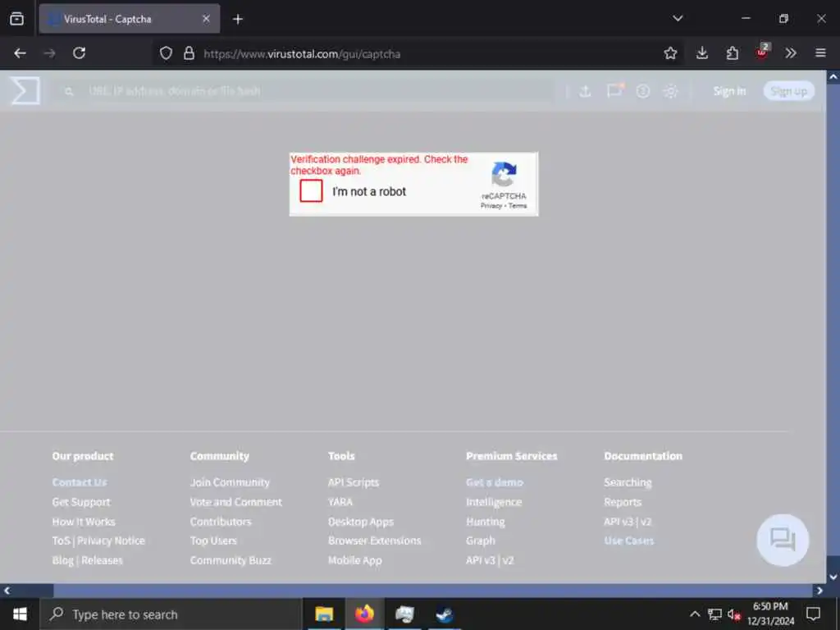Screen dimensions: 840x630
Task: Open Contact Us footer link
Action: [80, 482]
